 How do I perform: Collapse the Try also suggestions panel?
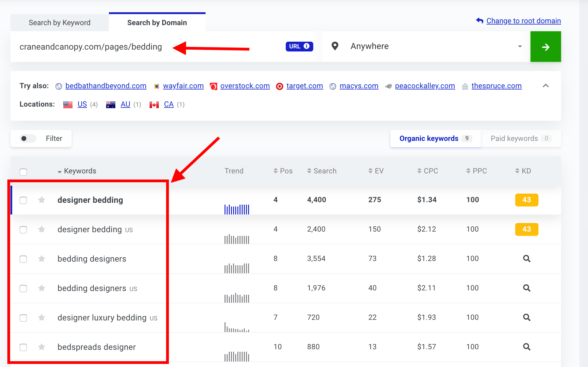[546, 86]
